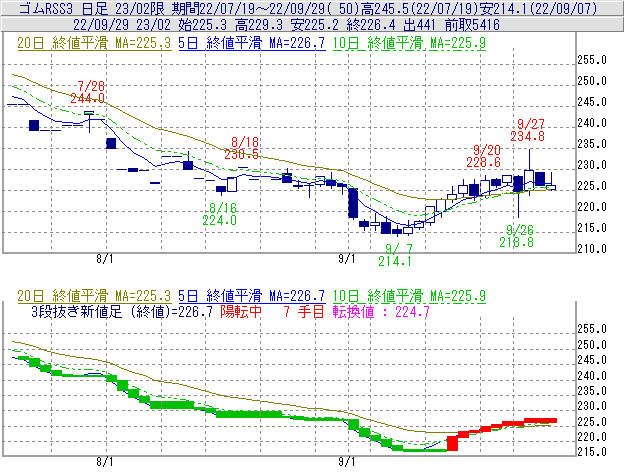Click the large dark candlestick after 9/1
The image size is (624, 475).
tap(353, 203)
